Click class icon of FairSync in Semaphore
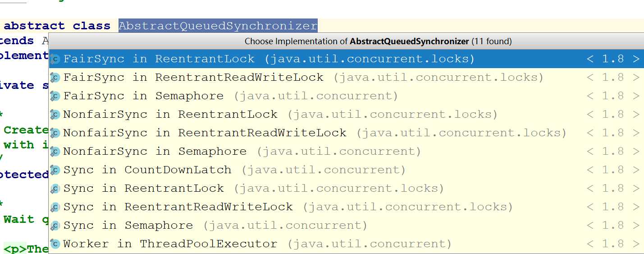 (55, 96)
